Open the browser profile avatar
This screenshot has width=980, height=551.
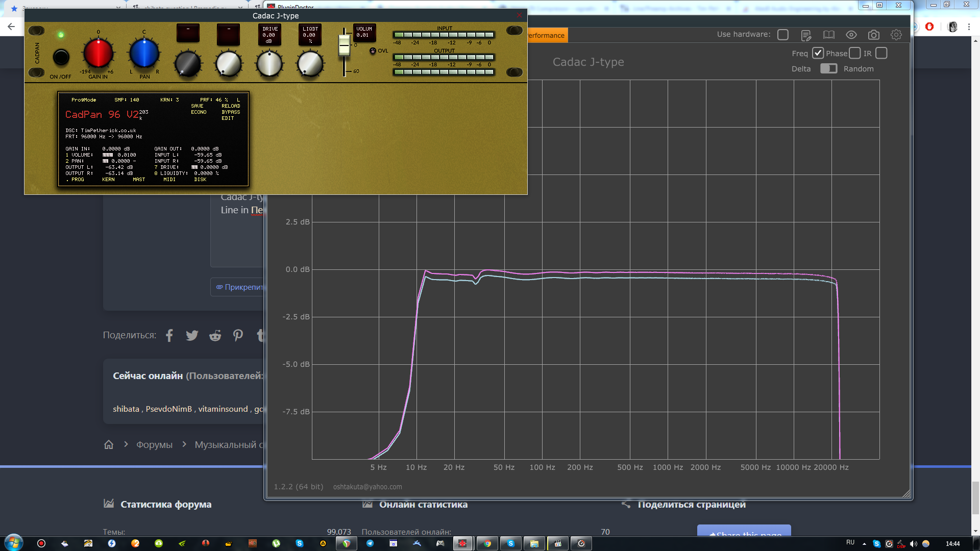952,27
